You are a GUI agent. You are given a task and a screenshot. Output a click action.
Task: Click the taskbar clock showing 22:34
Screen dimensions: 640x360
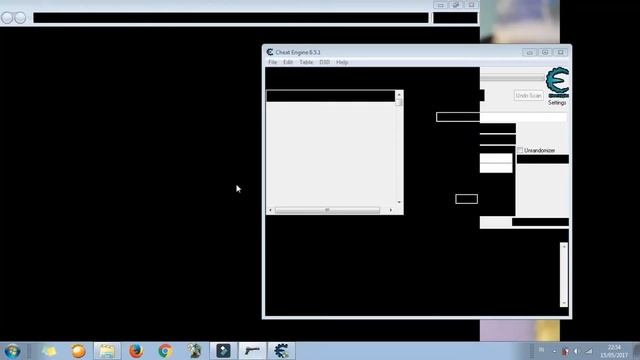click(614, 351)
